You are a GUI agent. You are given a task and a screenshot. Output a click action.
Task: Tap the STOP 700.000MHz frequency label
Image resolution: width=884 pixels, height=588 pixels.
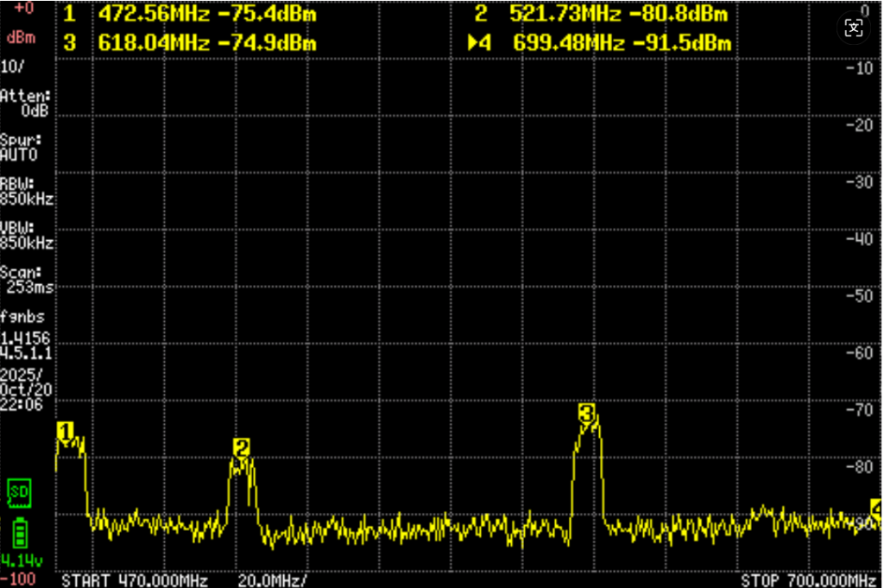808,579
